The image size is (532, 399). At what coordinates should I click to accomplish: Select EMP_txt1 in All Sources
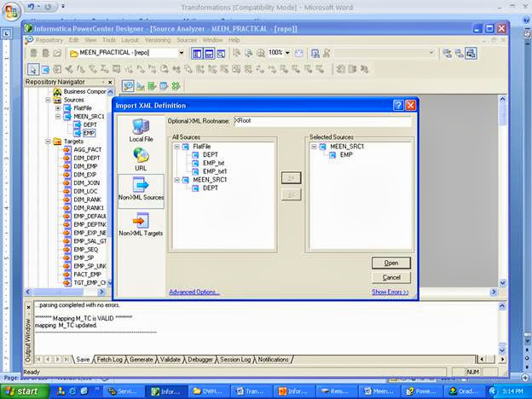[215, 171]
